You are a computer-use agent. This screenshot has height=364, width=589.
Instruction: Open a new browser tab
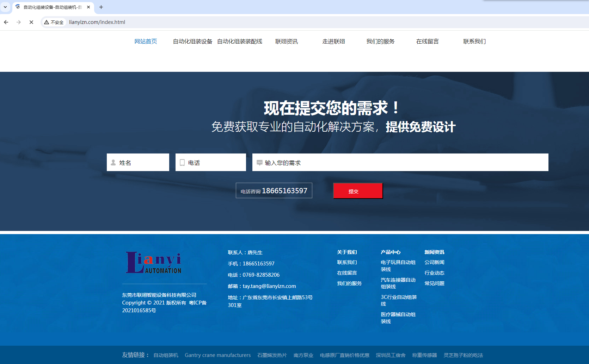(x=101, y=7)
